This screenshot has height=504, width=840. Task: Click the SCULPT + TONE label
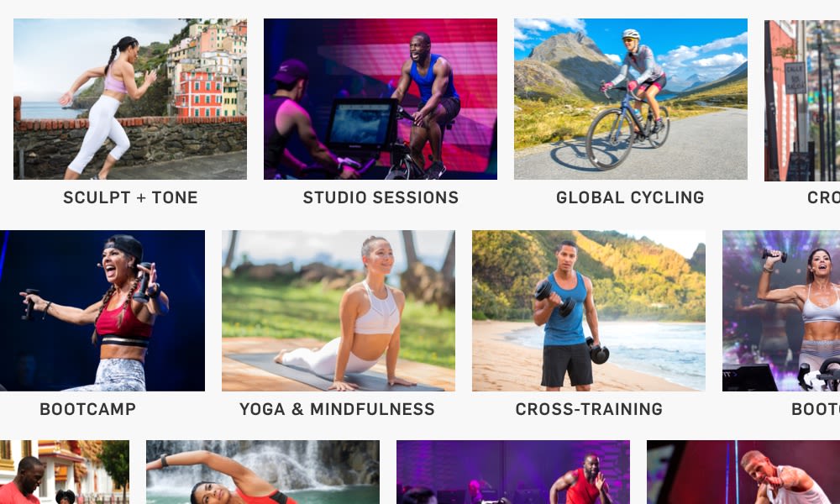pos(130,197)
